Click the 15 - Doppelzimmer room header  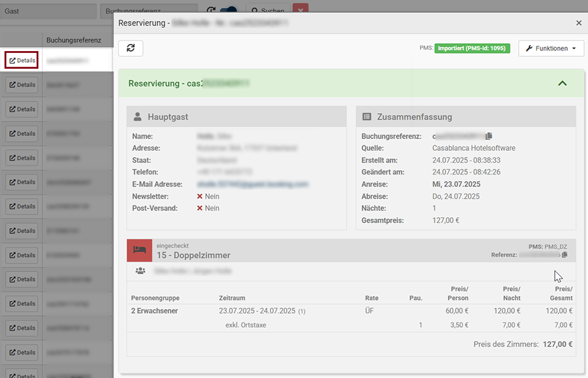[193, 255]
